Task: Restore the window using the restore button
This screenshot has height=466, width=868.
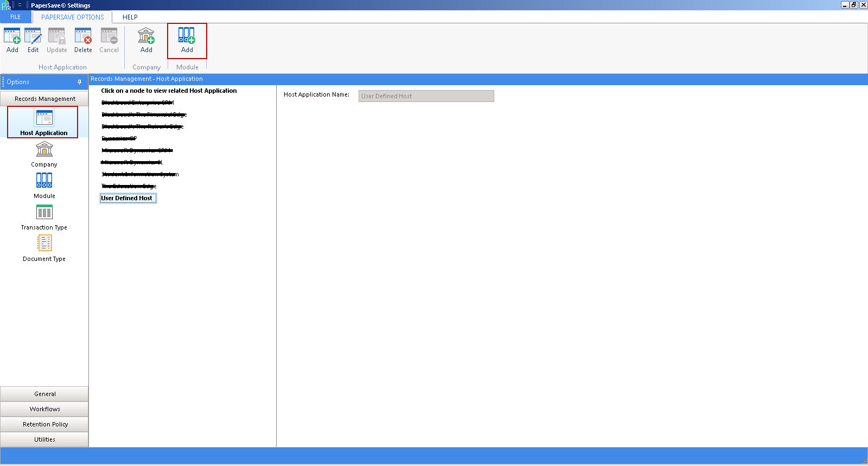Action: click(854, 5)
